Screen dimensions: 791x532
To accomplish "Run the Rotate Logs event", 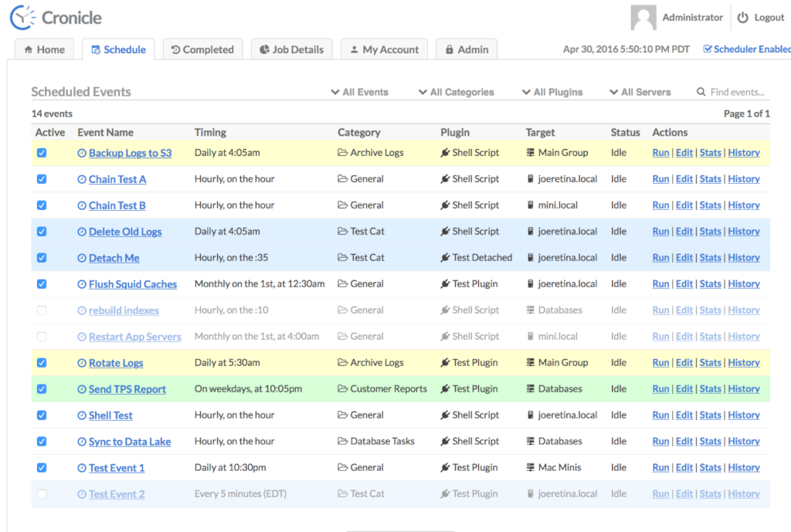I will pyautogui.click(x=660, y=363).
